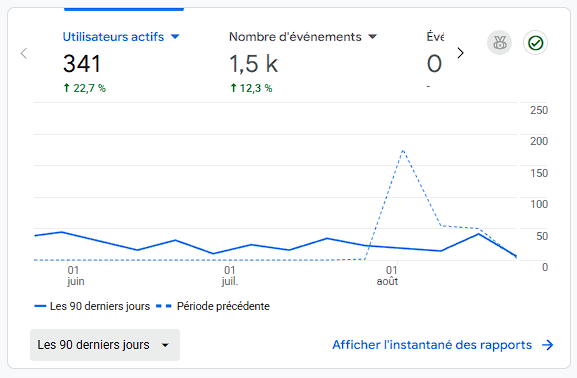Click the Période précédente legend entry

[213, 306]
